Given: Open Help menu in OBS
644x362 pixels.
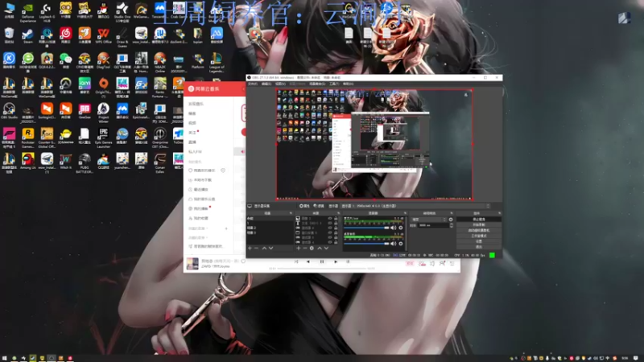Looking at the screenshot, I should [x=349, y=84].
